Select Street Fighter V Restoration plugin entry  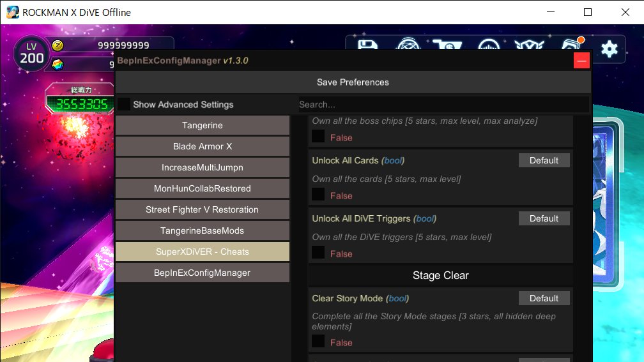pyautogui.click(x=203, y=209)
